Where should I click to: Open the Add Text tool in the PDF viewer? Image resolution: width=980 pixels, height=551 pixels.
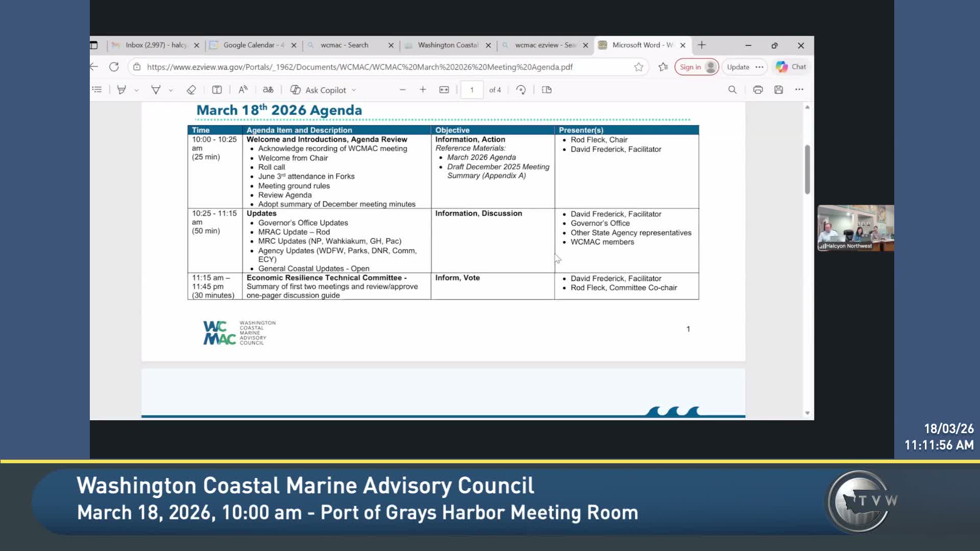(x=217, y=89)
